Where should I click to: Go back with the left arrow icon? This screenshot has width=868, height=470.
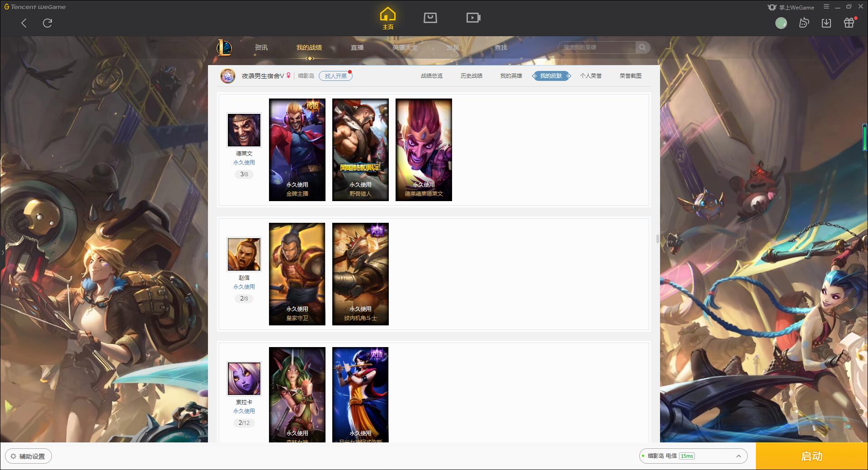(24, 23)
